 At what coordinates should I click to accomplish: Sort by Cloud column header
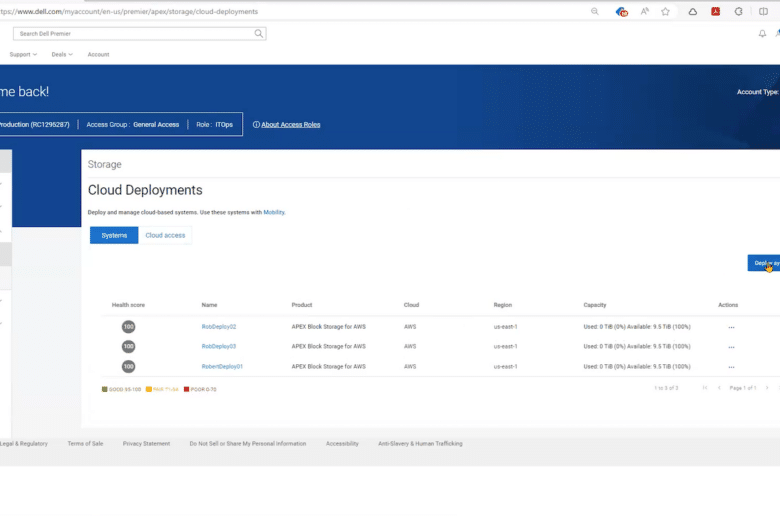point(411,305)
